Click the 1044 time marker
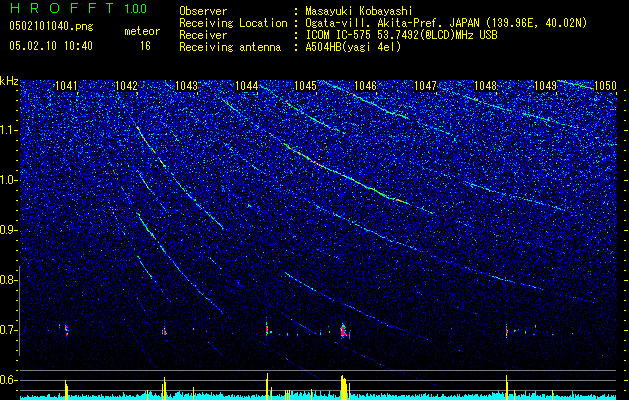 click(x=246, y=86)
